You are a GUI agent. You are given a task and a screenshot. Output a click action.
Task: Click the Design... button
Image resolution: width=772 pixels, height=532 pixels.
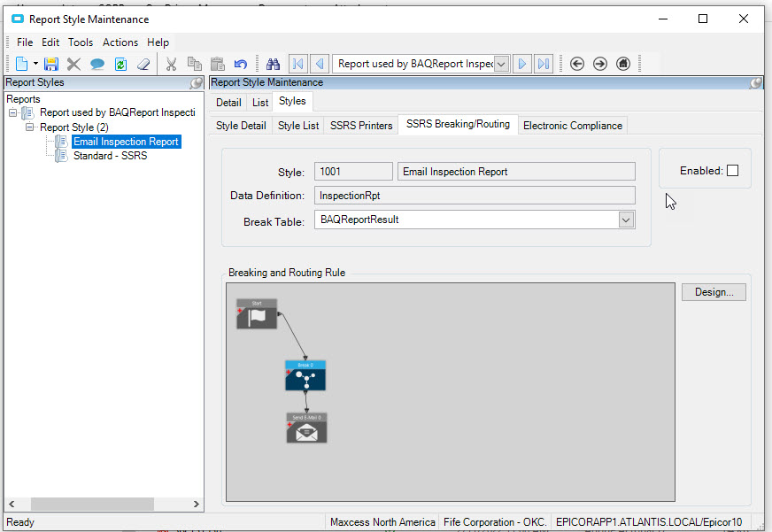[714, 292]
